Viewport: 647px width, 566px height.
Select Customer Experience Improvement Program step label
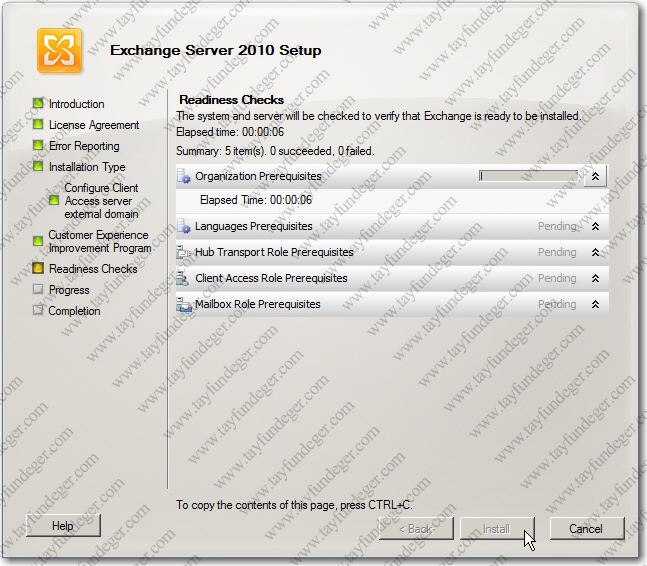99,241
